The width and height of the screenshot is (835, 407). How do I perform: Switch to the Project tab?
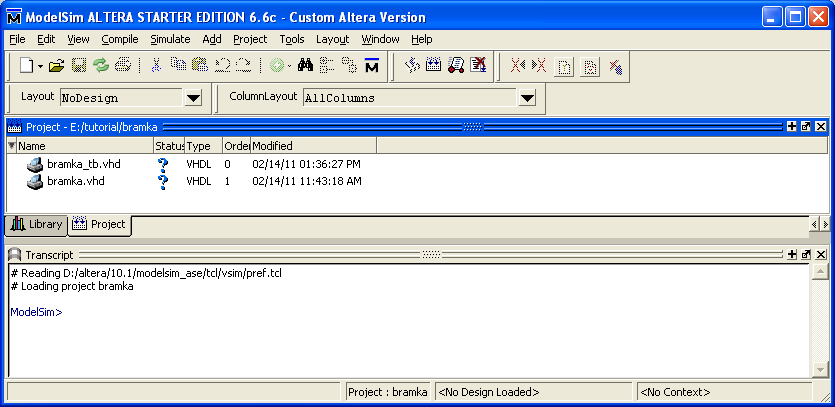click(x=100, y=224)
